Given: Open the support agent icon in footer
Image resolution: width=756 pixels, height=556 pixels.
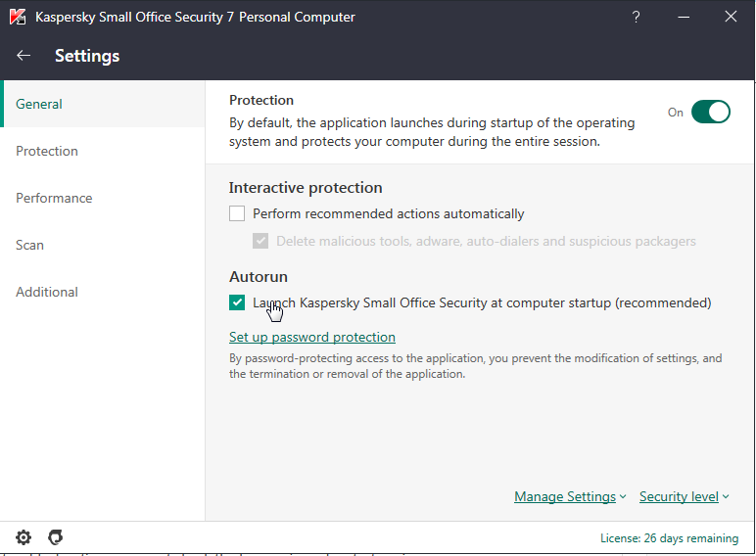Looking at the screenshot, I should 56,537.
